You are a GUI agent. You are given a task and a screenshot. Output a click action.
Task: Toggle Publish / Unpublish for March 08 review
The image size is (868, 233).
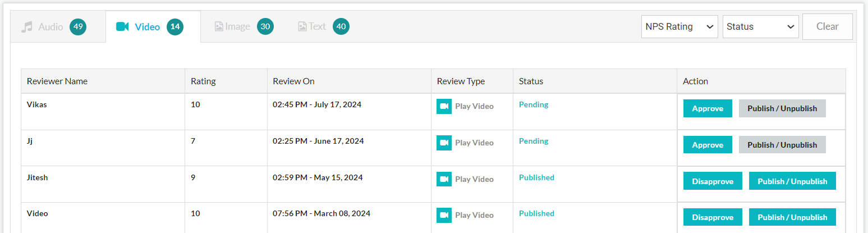point(792,217)
